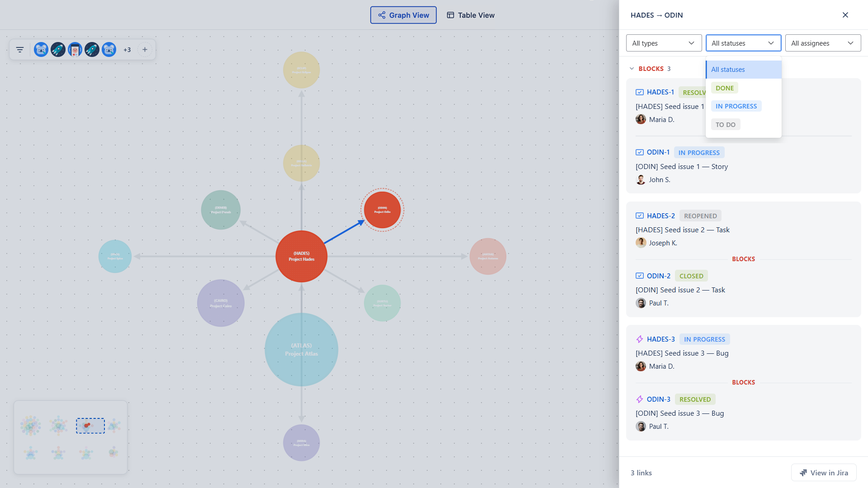This screenshot has height=488, width=868.
Task: Open the ODIN-2 issue link
Action: [x=658, y=276]
